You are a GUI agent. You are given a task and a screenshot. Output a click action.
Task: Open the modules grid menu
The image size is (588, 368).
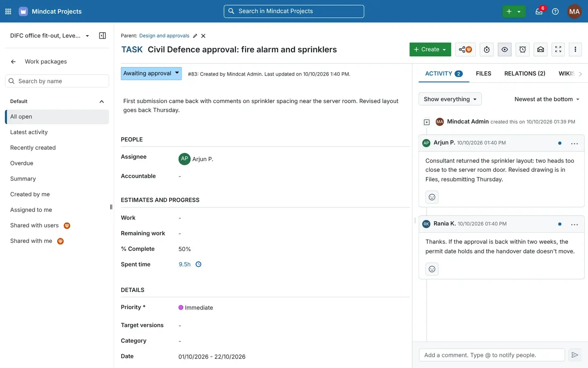8,11
